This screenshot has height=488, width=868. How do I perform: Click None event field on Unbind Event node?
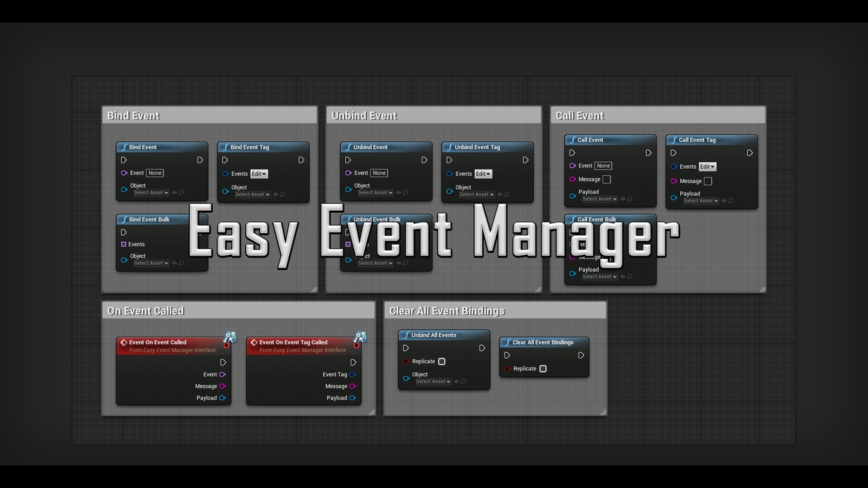coord(380,173)
